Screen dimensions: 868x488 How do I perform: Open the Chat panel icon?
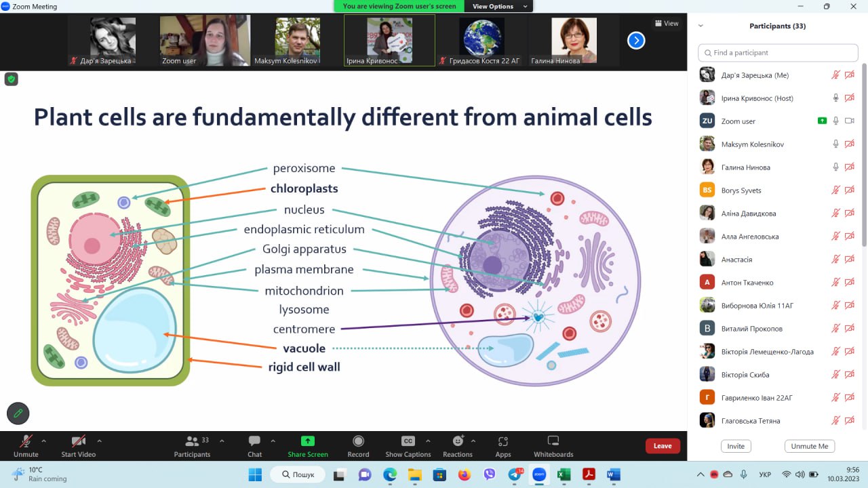[x=254, y=441]
